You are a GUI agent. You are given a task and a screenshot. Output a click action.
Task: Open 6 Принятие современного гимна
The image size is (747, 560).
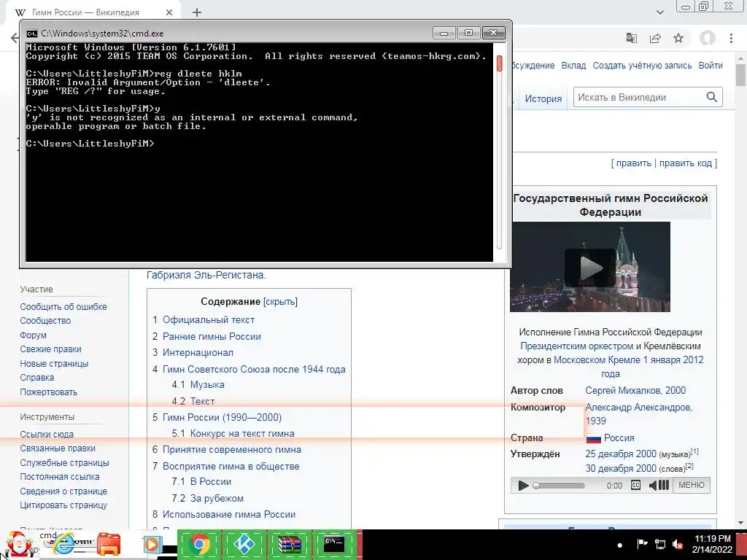pyautogui.click(x=231, y=449)
